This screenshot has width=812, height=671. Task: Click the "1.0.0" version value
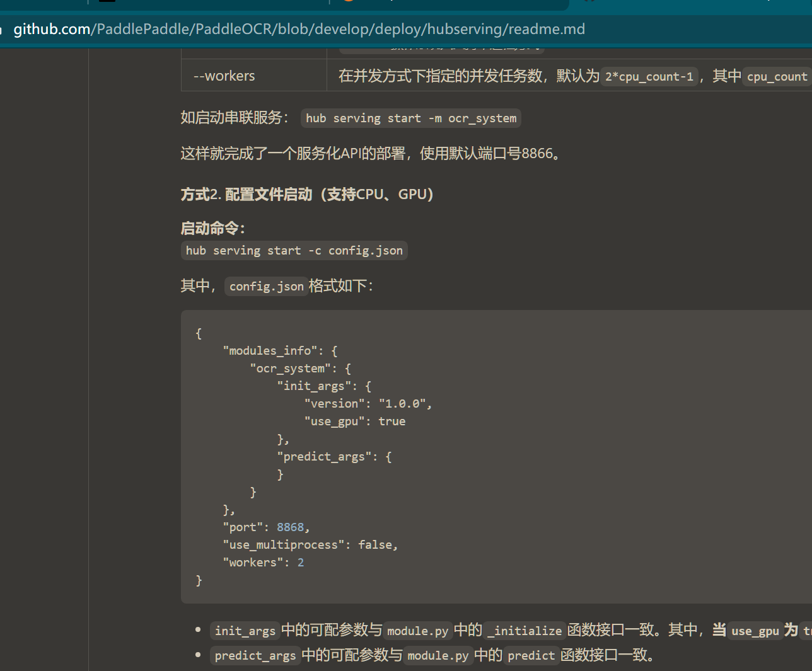(402, 404)
